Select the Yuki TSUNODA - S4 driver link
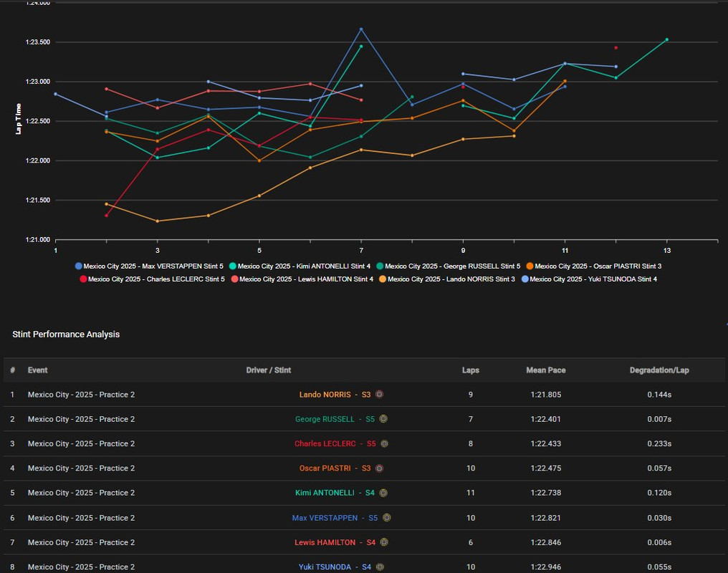Image resolution: width=728 pixels, height=573 pixels. 335,567
